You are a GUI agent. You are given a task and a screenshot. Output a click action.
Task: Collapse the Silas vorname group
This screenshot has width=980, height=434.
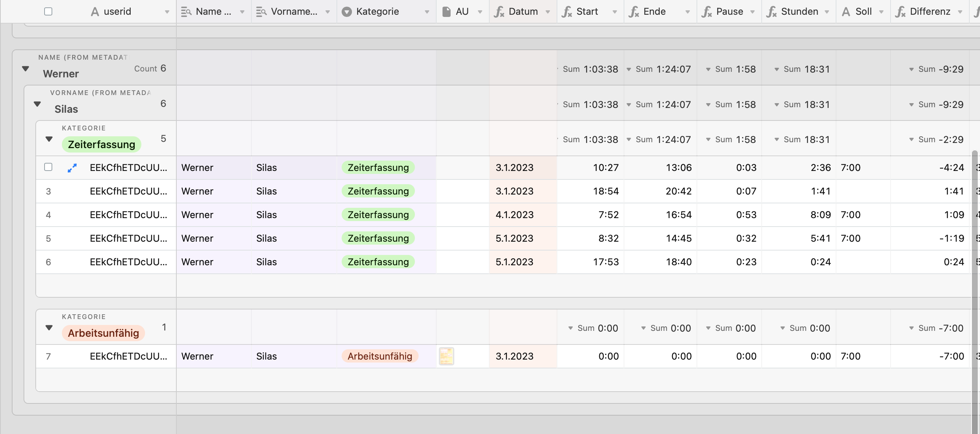(37, 104)
